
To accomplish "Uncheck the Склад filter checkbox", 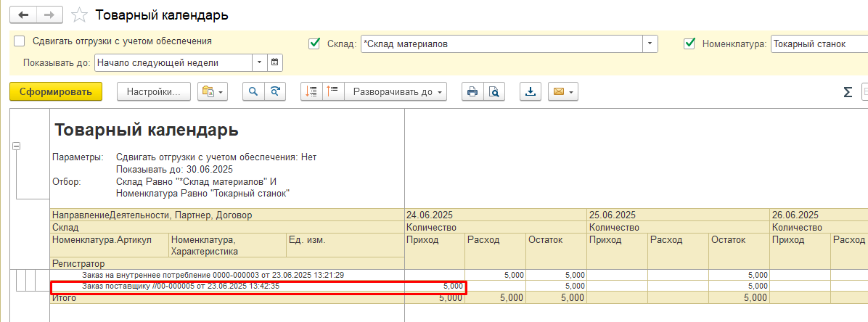I will click(314, 44).
